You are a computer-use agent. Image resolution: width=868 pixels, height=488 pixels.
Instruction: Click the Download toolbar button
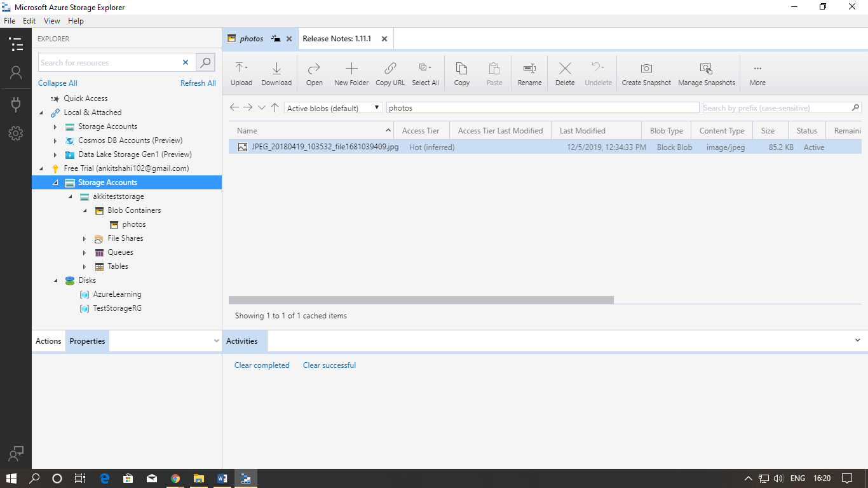point(276,74)
